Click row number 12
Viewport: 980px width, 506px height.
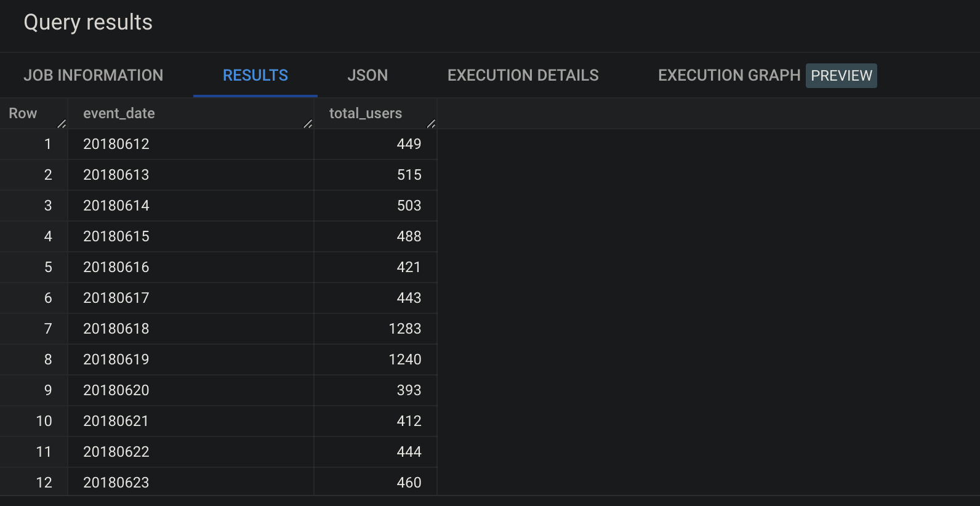point(44,483)
